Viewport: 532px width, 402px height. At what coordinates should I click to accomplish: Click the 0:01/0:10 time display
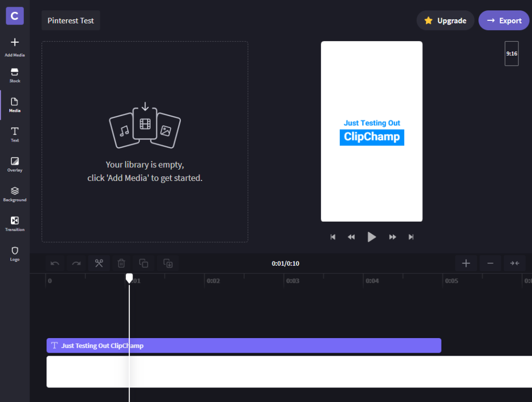(285, 264)
